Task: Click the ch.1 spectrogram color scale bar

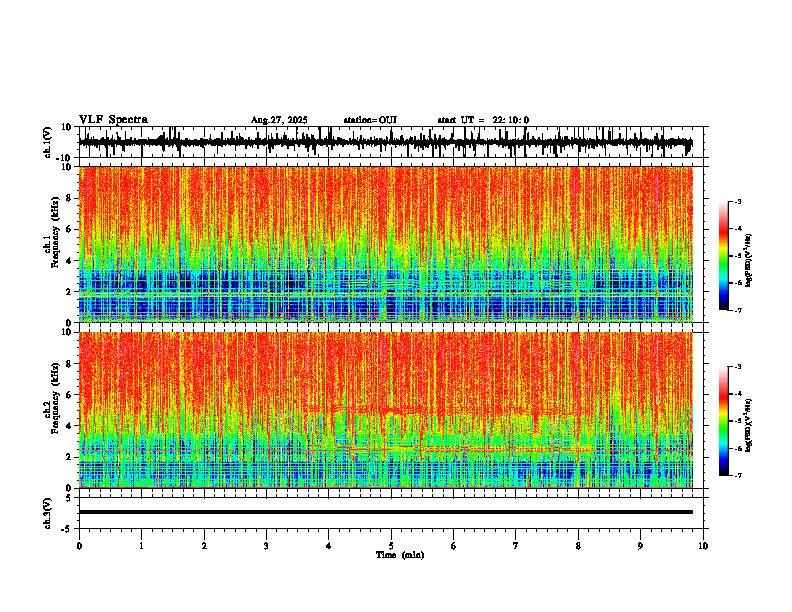Action: tap(724, 256)
